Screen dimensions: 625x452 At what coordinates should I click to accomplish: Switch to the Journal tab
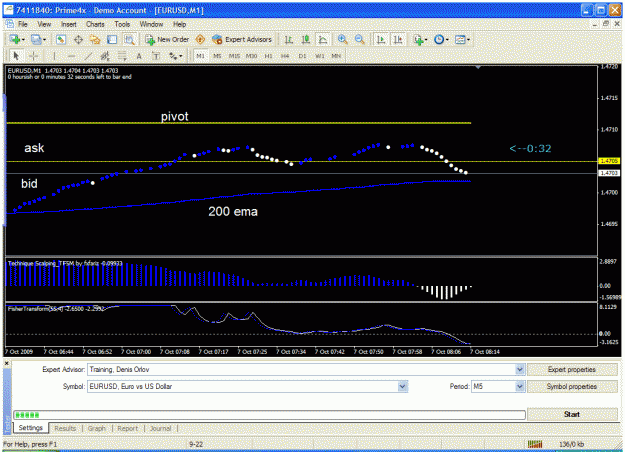tap(160, 428)
